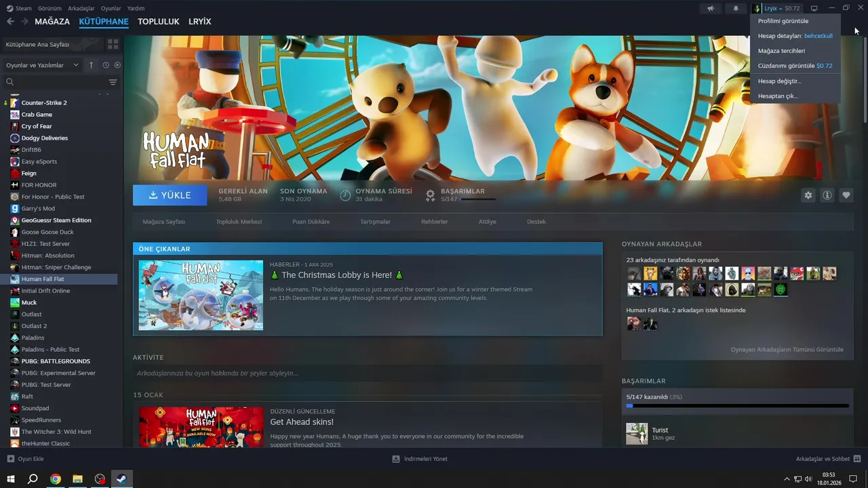Open the Oyunlar ve Yazılımlar dropdown
868x488 pixels.
pyautogui.click(x=42, y=65)
